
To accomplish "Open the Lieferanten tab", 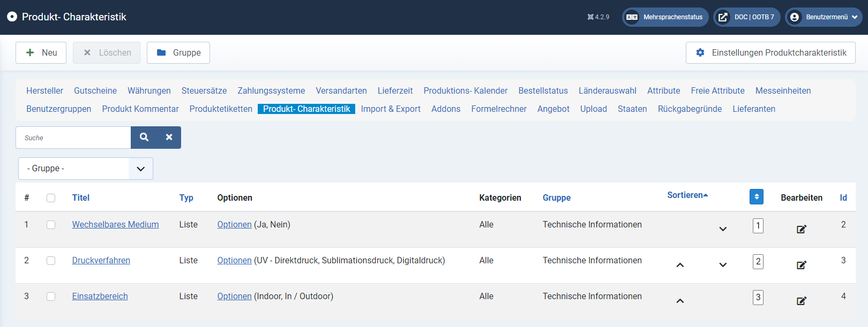I will point(754,109).
